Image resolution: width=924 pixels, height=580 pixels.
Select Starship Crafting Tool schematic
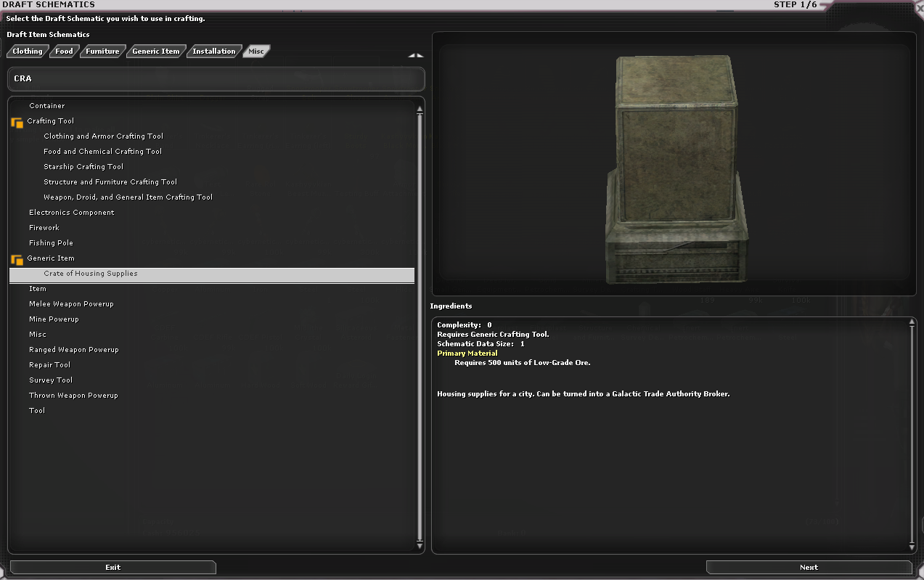coord(83,167)
